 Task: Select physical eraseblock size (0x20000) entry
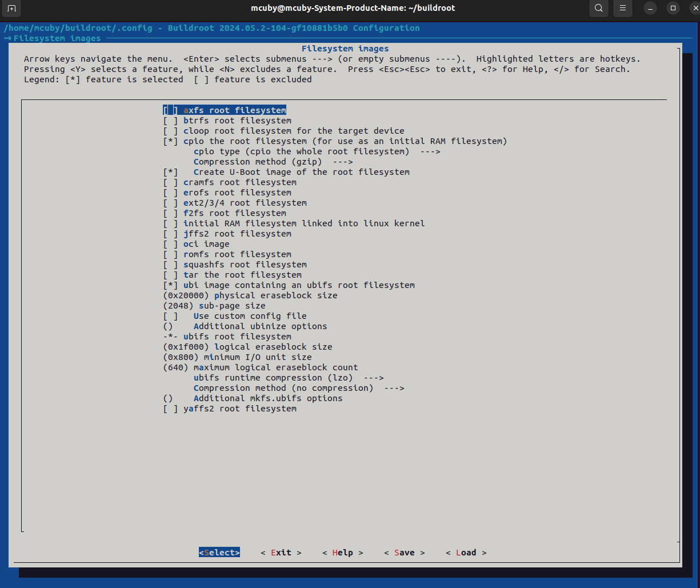(x=250, y=295)
